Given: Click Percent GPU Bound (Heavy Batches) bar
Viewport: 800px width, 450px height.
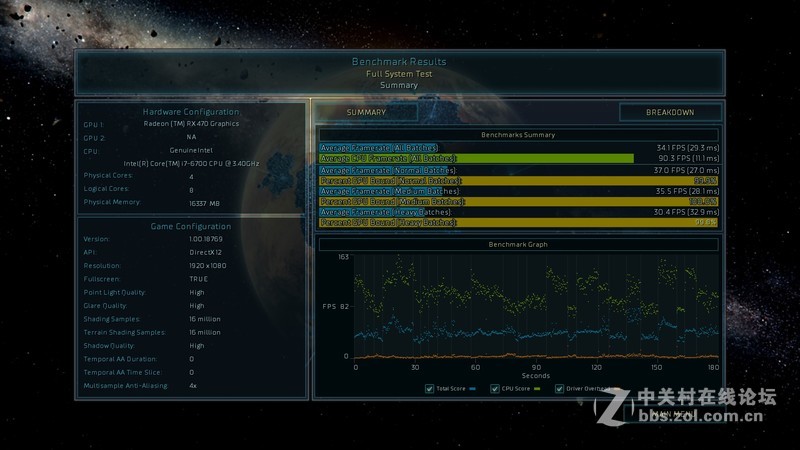Looking at the screenshot, I should (519, 222).
